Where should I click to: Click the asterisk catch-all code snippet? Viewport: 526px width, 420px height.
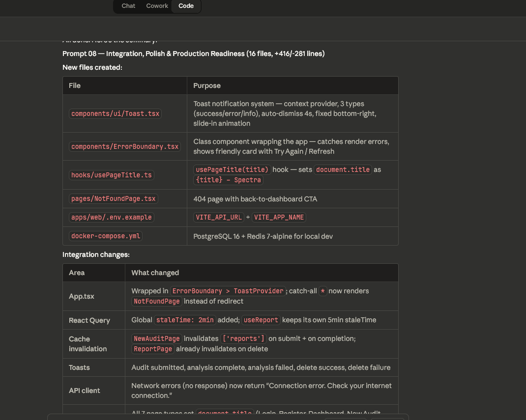pos(322,291)
